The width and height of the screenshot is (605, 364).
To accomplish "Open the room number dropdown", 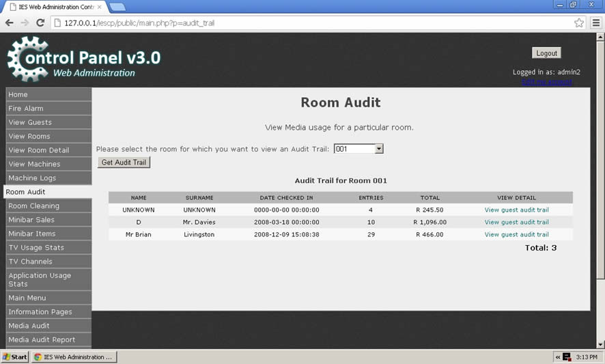I will pyautogui.click(x=358, y=149).
